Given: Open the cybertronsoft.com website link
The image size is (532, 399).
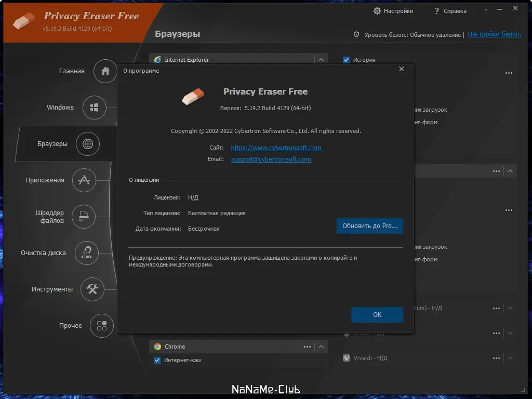Looking at the screenshot, I should click(x=276, y=148).
